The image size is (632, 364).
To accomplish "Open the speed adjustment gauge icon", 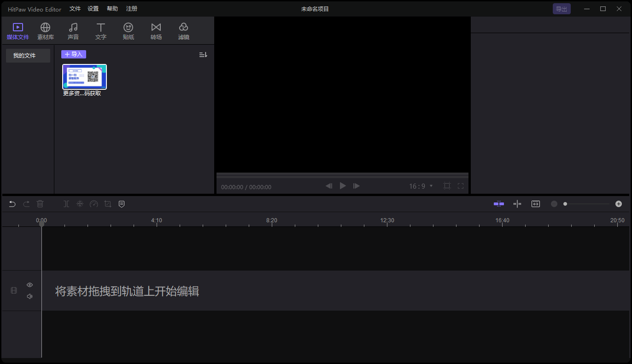I will (x=94, y=204).
